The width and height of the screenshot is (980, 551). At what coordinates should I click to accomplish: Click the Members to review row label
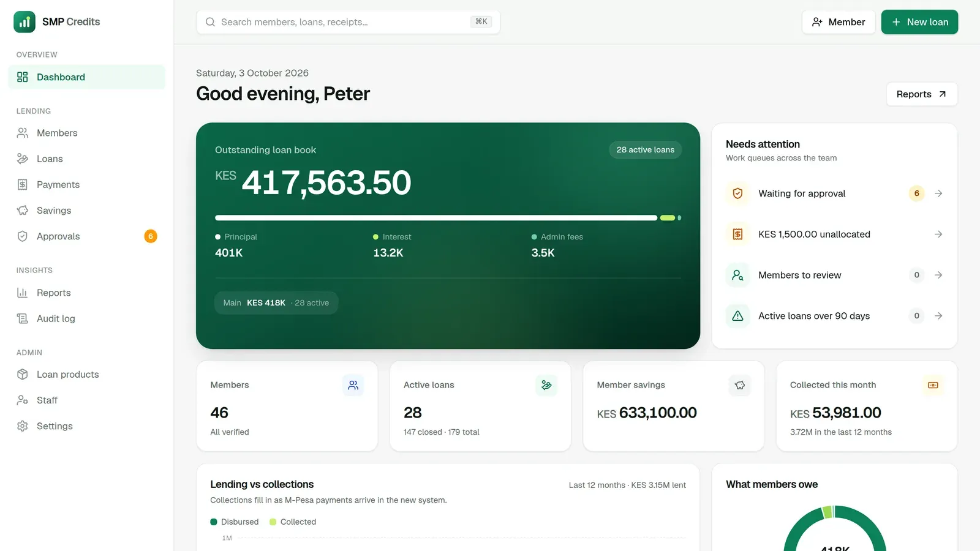point(800,275)
